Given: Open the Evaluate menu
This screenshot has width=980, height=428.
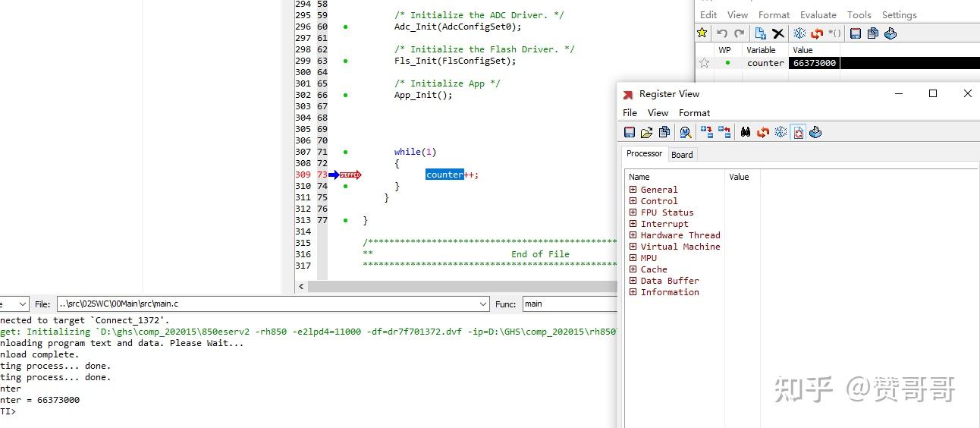Looking at the screenshot, I should click(x=818, y=14).
